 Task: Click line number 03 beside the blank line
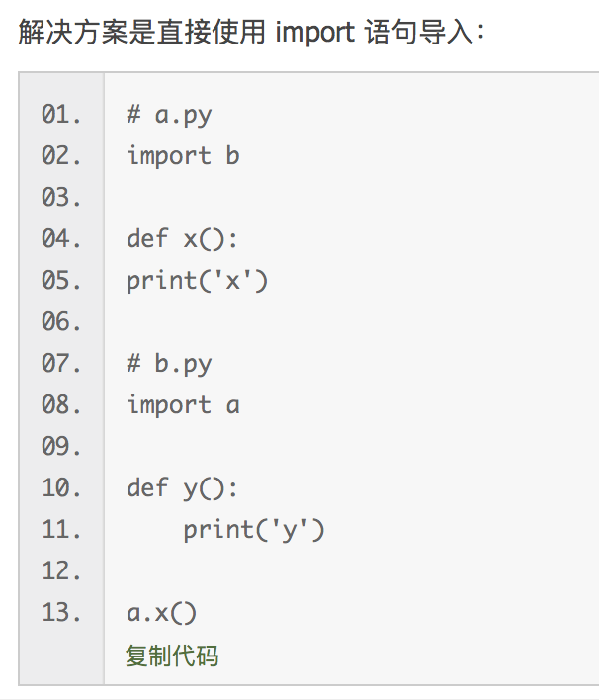(61, 198)
